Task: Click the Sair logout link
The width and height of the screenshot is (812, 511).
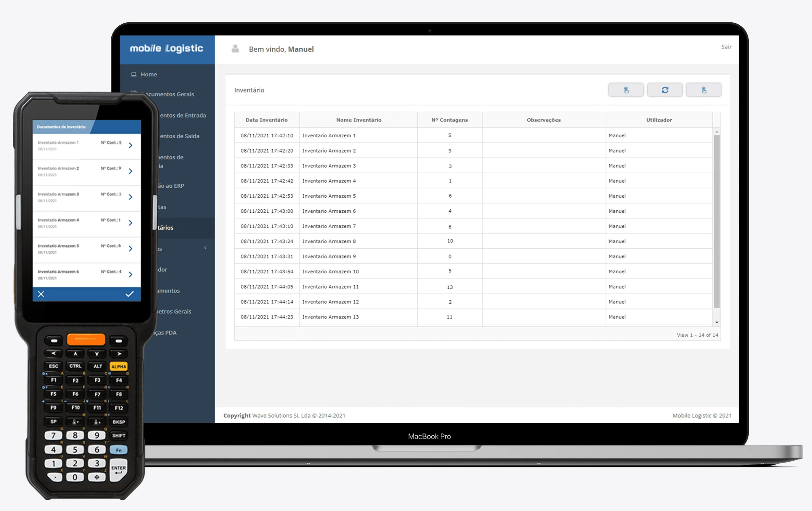Action: pyautogui.click(x=726, y=47)
